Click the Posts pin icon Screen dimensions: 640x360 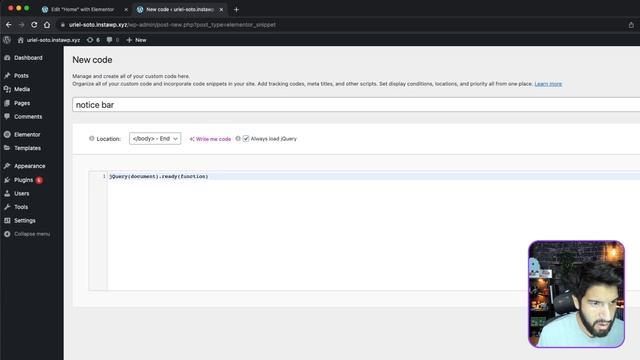click(x=7, y=76)
